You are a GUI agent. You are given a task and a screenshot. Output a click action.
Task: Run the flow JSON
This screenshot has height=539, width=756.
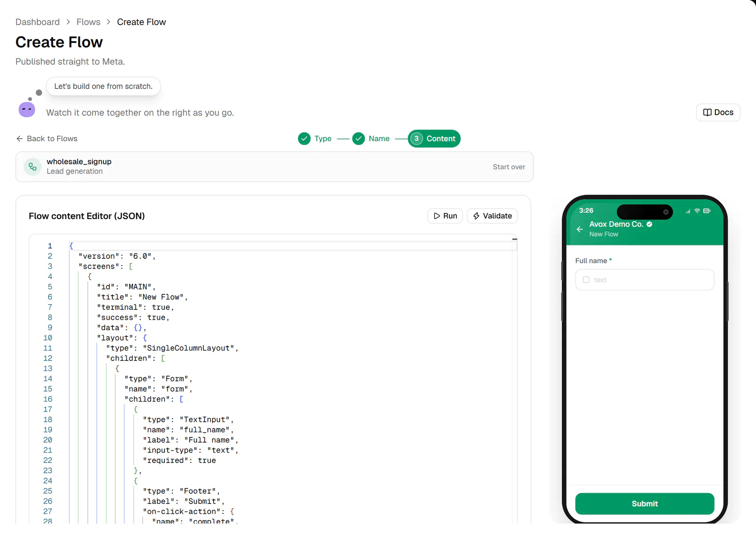click(445, 216)
